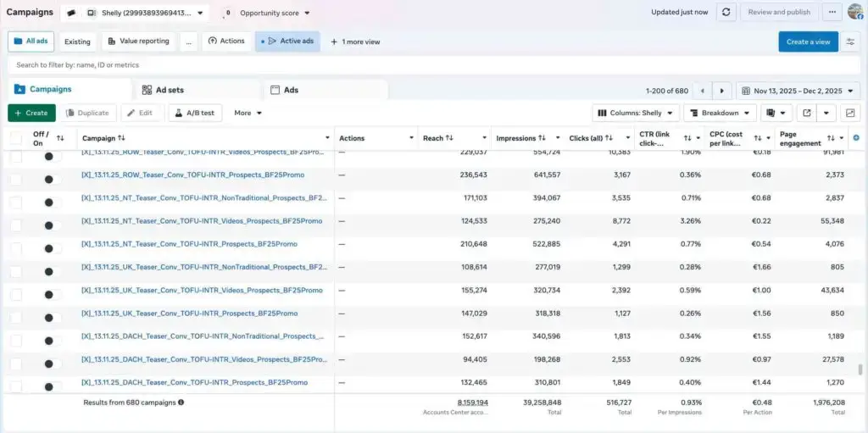Open the Columns: Shelly dropdown
Image resolution: width=868 pixels, height=433 pixels.
coord(636,113)
